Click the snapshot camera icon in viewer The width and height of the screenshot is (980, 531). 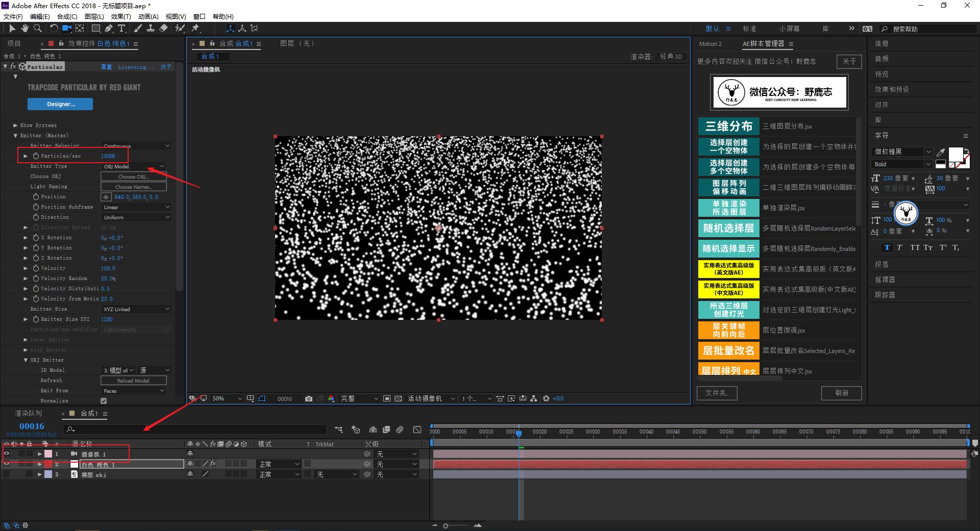[x=308, y=398]
